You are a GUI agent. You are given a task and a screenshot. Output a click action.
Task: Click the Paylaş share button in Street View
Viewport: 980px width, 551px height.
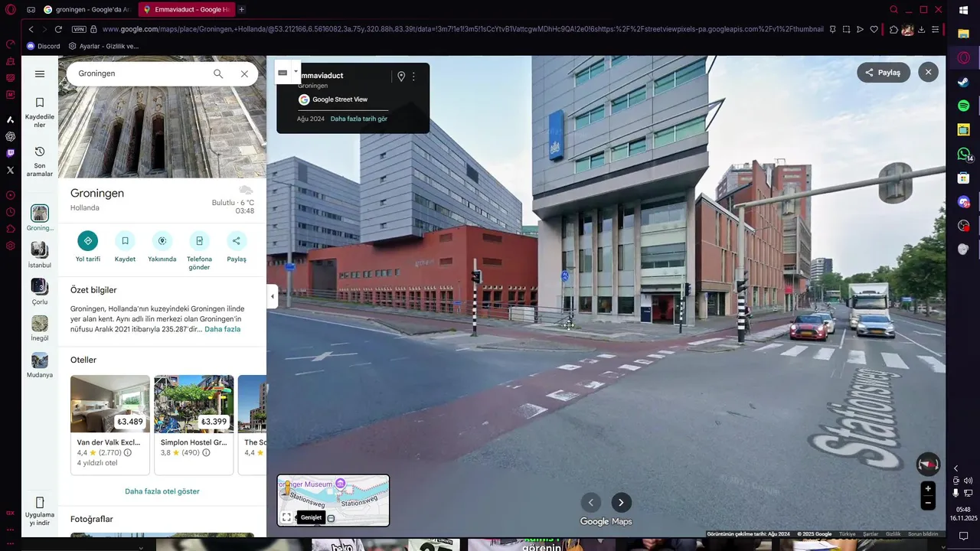[884, 73]
